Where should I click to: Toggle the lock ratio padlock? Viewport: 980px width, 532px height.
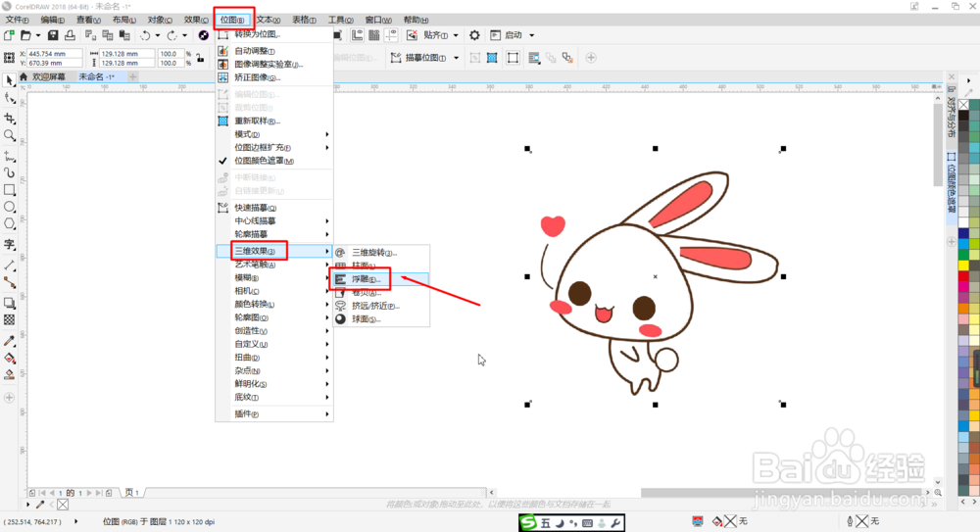pos(200,58)
